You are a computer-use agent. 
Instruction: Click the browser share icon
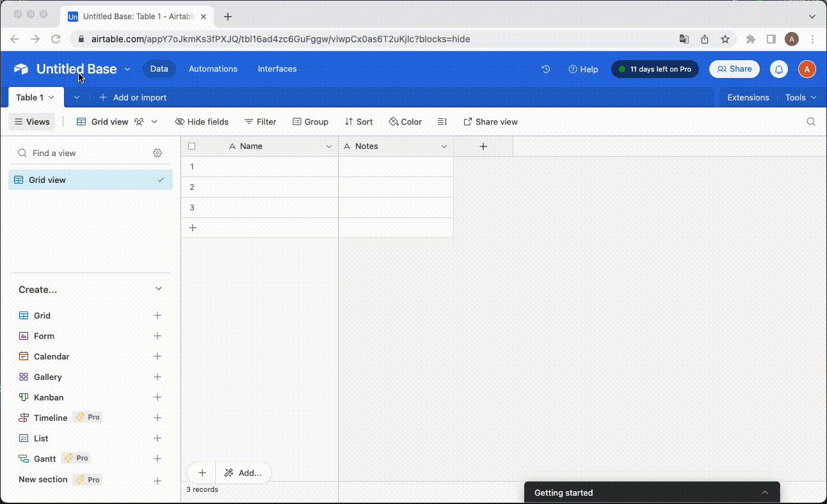click(x=705, y=39)
